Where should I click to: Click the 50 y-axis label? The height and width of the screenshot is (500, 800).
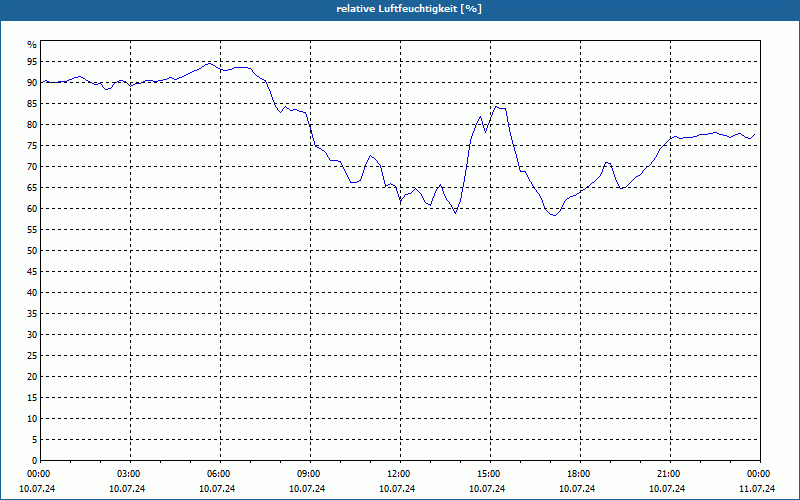click(x=32, y=251)
